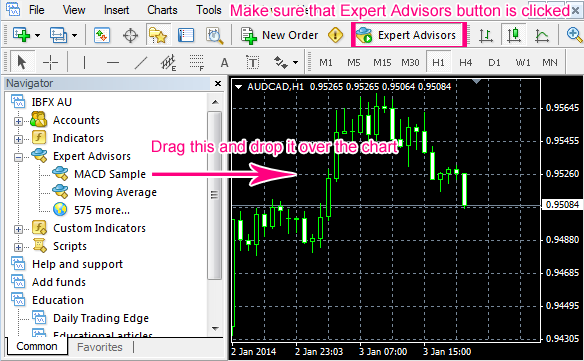Click the yellow diamond alert icon
Image resolution: width=584 pixels, height=361 pixels.
click(335, 35)
